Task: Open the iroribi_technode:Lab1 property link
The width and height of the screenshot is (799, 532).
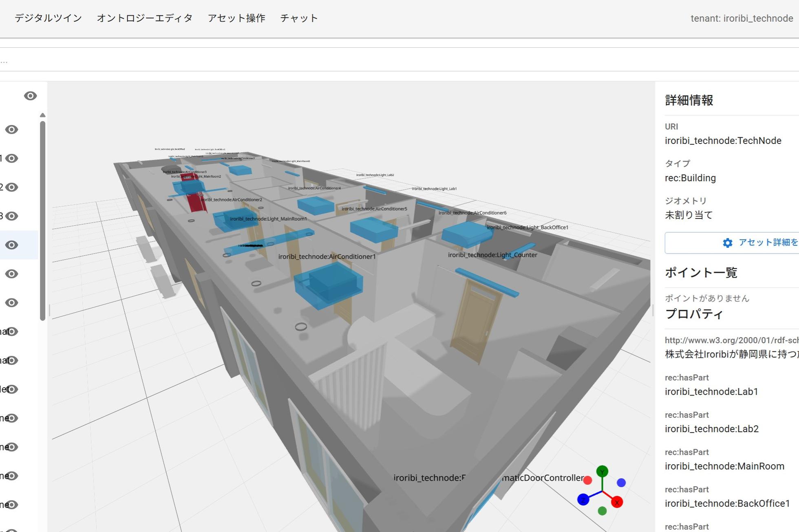Action: [711, 392]
